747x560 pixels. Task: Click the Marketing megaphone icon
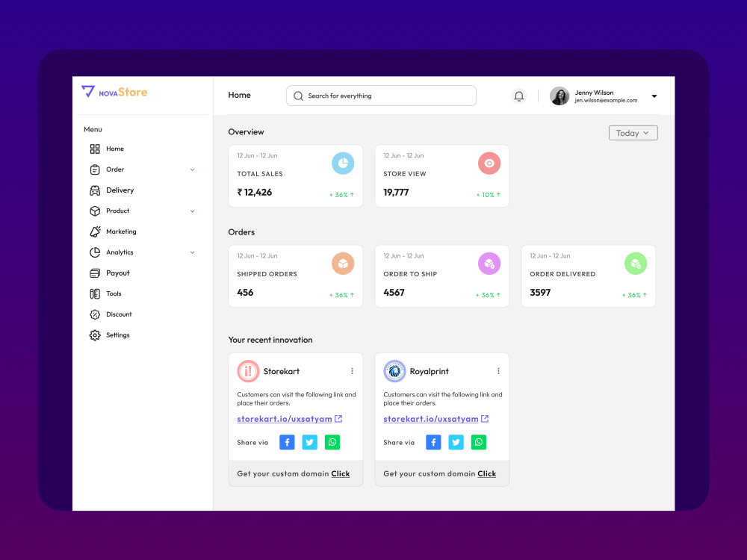pyautogui.click(x=95, y=231)
